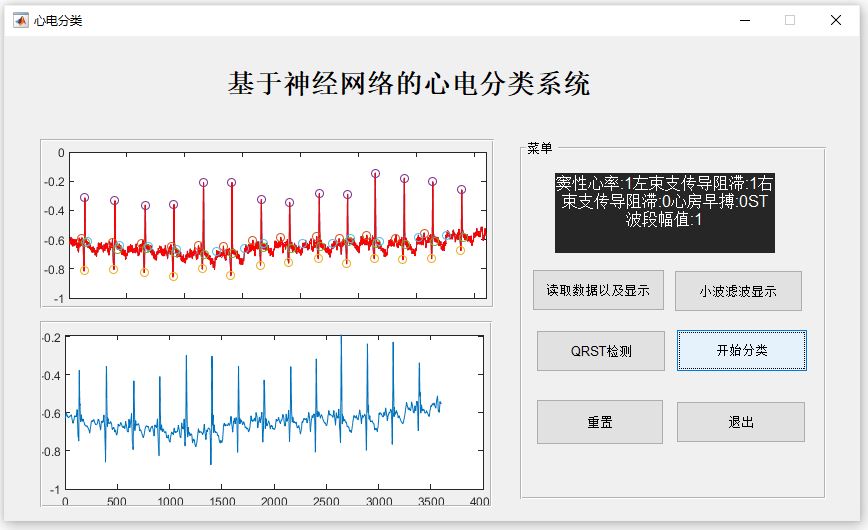Maximize the 心电分类 window

(790, 20)
